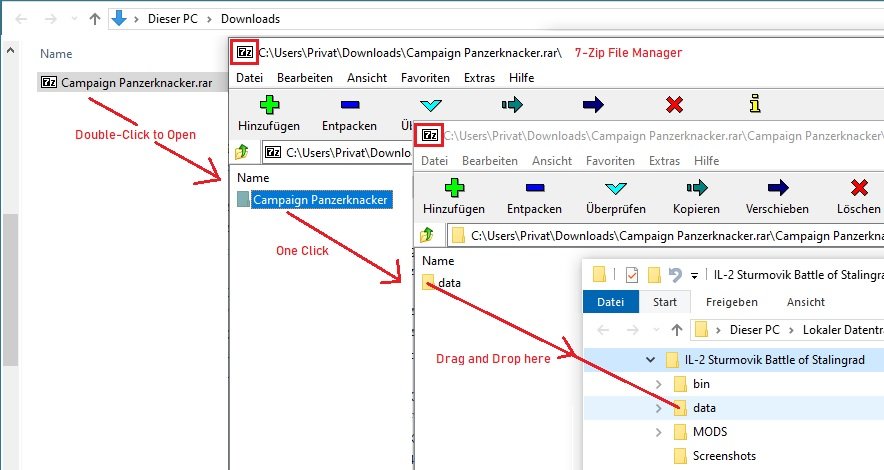The width and height of the screenshot is (884, 470).
Task: Click the red X delete icon in back 7-Zip window
Action: point(674,105)
